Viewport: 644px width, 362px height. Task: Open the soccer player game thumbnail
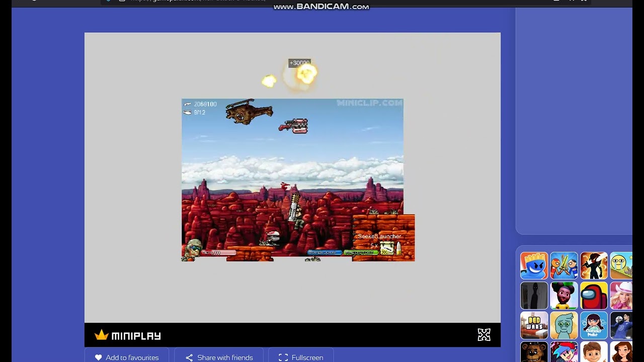point(621,325)
